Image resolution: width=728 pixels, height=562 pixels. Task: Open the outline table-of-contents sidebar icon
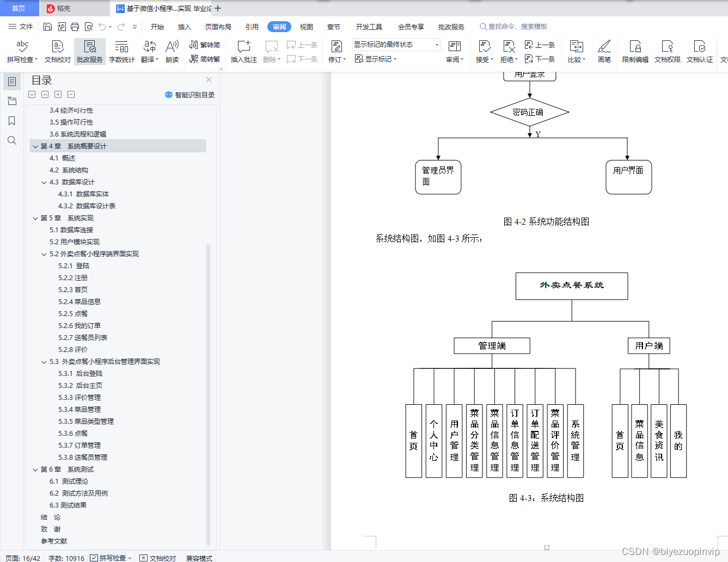click(x=12, y=82)
